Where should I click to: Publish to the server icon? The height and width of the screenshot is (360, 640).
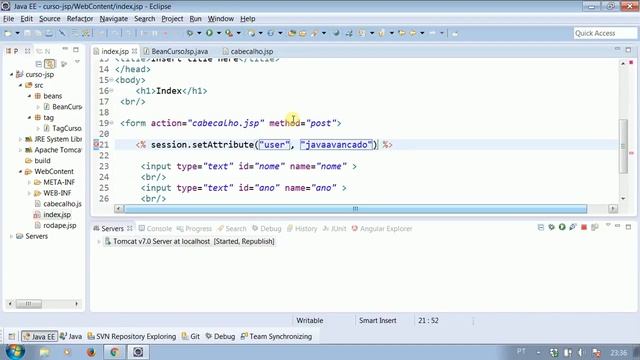(x=595, y=227)
